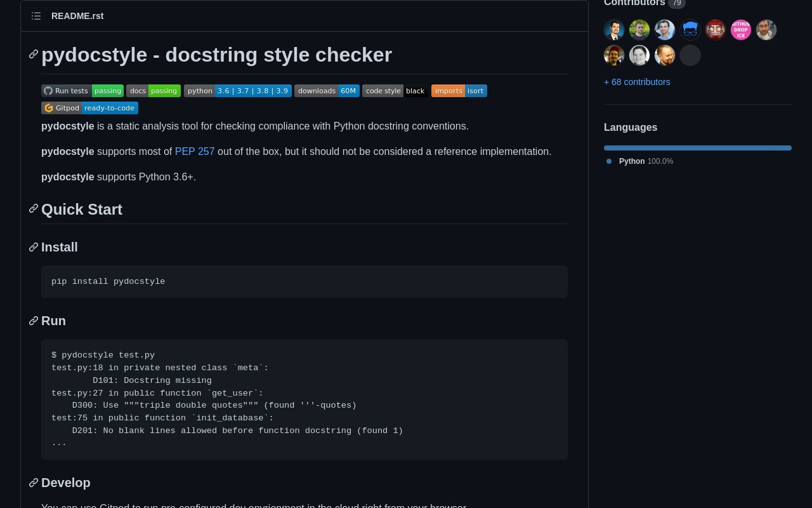The image size is (812, 508).
Task: Click the Gitpod logo icon
Action: click(x=49, y=108)
